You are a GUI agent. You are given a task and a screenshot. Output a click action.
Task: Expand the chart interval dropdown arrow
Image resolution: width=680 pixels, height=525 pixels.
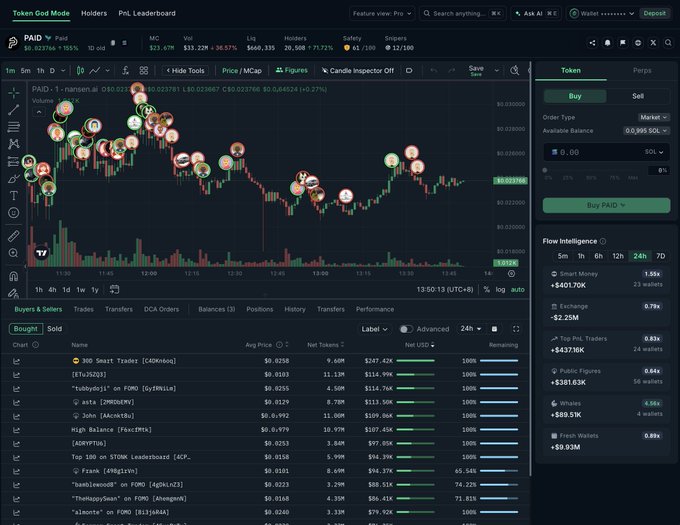point(63,70)
